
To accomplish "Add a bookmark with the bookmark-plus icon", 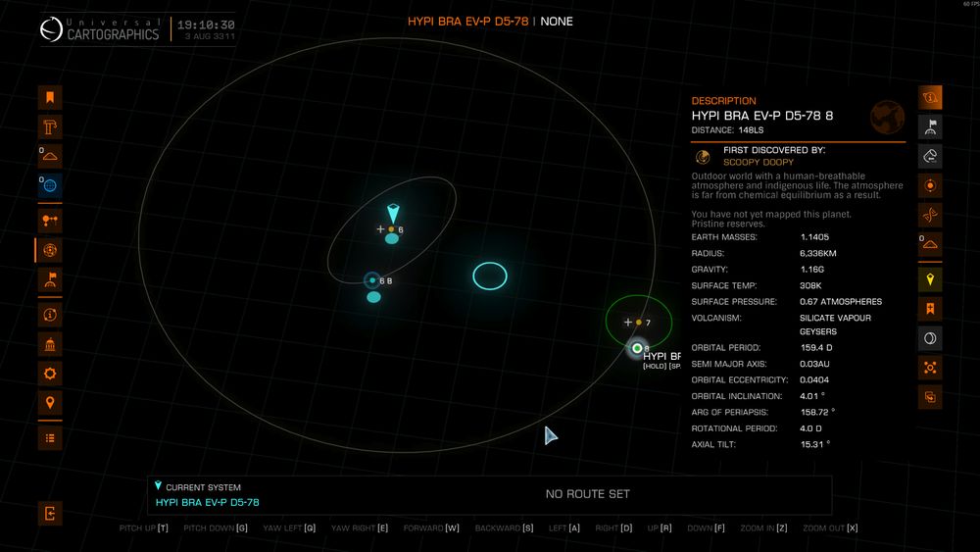I will (x=930, y=309).
